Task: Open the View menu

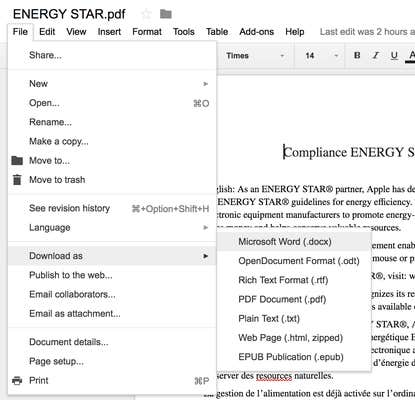Action: (76, 32)
